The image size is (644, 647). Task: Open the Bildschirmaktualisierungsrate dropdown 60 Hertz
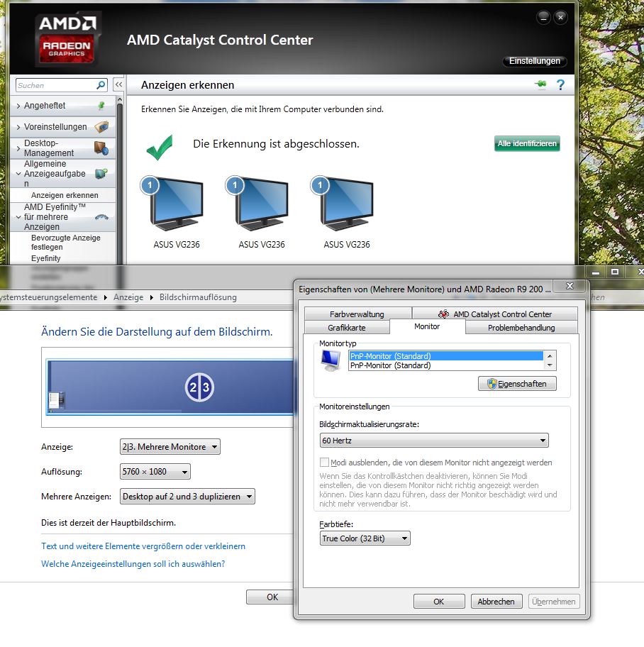[x=434, y=441]
